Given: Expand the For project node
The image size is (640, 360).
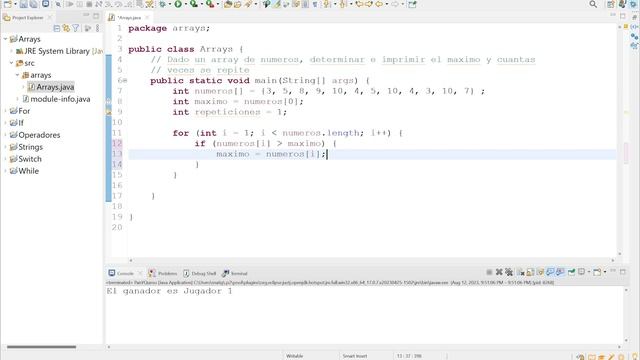Looking at the screenshot, I should pyautogui.click(x=5, y=111).
